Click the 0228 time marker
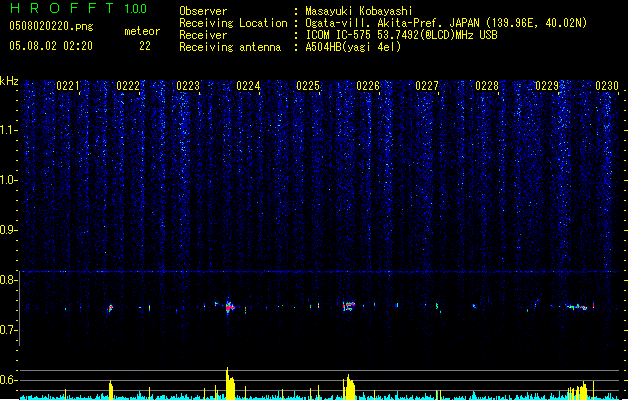Image resolution: width=629 pixels, height=400 pixels. click(487, 86)
